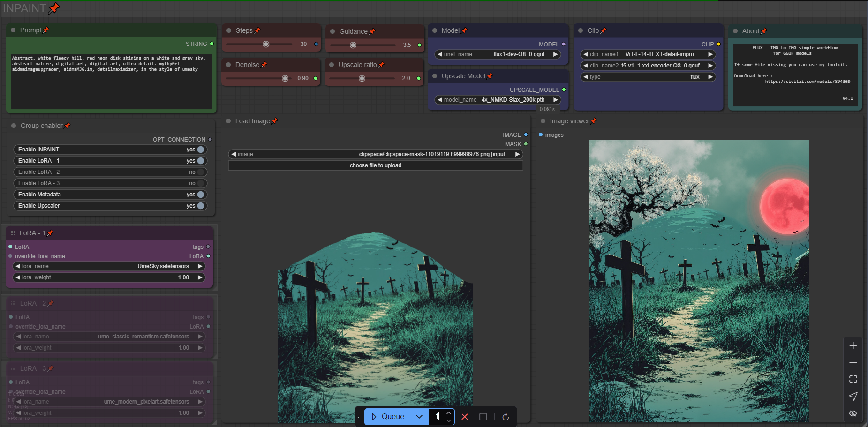The width and height of the screenshot is (868, 427).
Task: Disable the Enable INPAINT toggle
Action: 201,150
